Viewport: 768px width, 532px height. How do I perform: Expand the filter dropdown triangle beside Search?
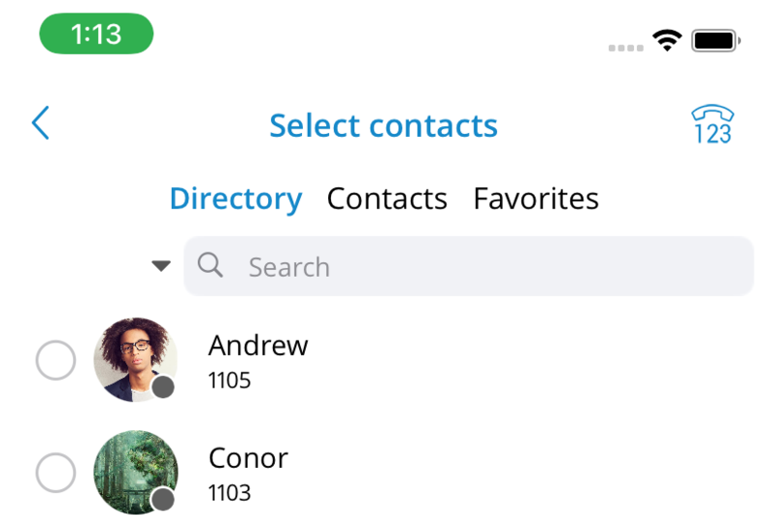pyautogui.click(x=161, y=265)
